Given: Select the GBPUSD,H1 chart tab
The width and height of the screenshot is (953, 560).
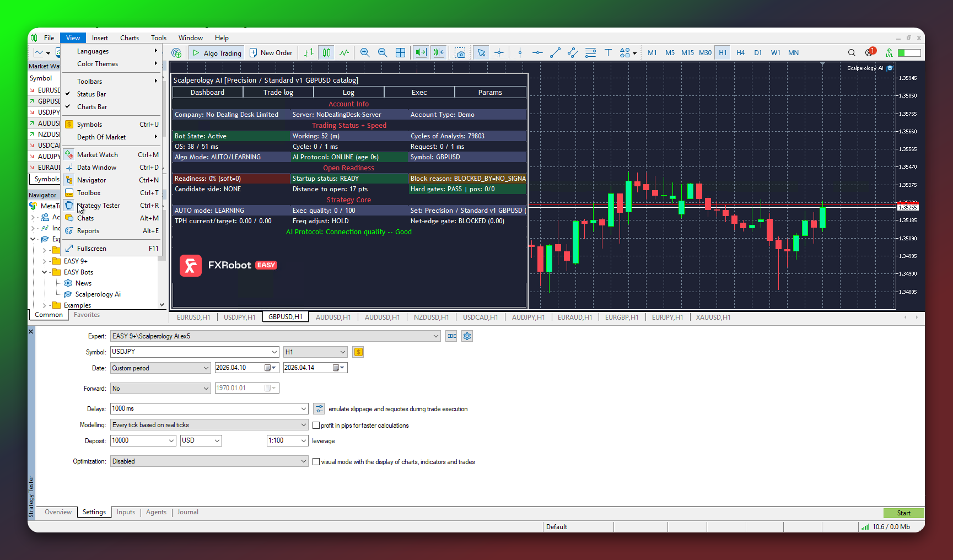Looking at the screenshot, I should (285, 317).
